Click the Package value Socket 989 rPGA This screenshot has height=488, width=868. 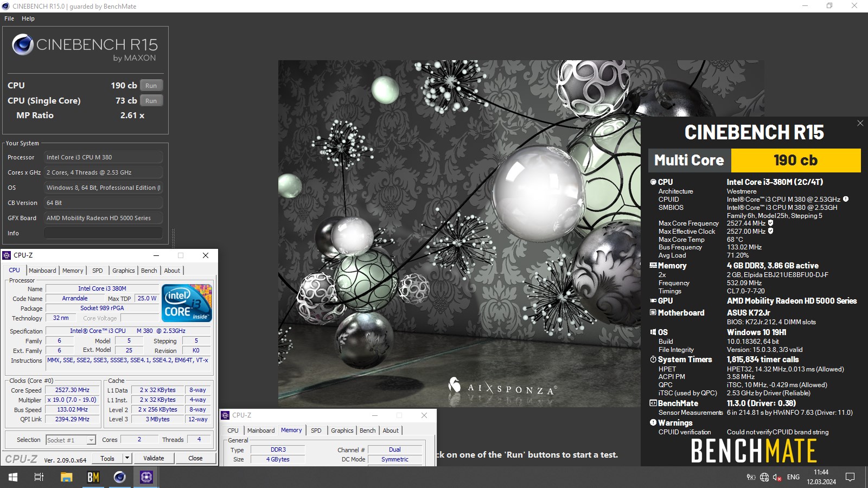(x=102, y=308)
